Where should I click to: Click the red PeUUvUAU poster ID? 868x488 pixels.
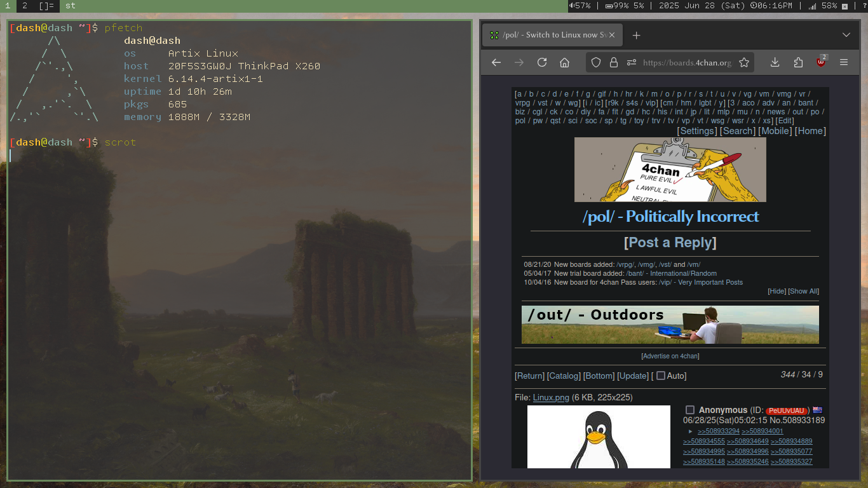point(786,411)
